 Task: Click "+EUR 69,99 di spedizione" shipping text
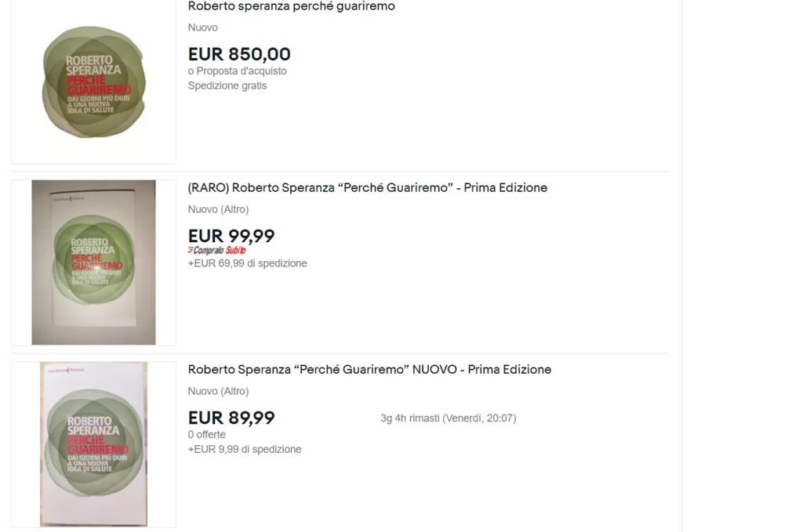[247, 263]
